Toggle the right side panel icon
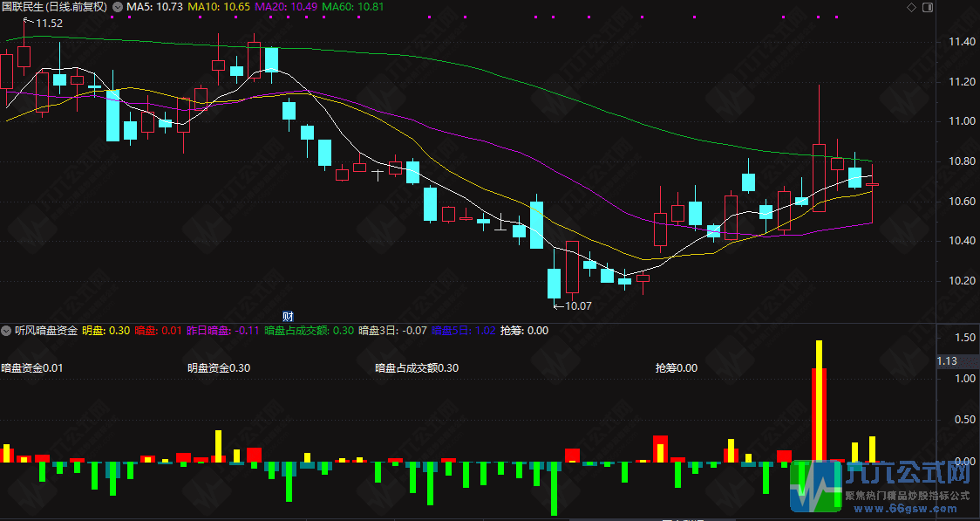The height and width of the screenshot is (521, 980). pos(927,8)
